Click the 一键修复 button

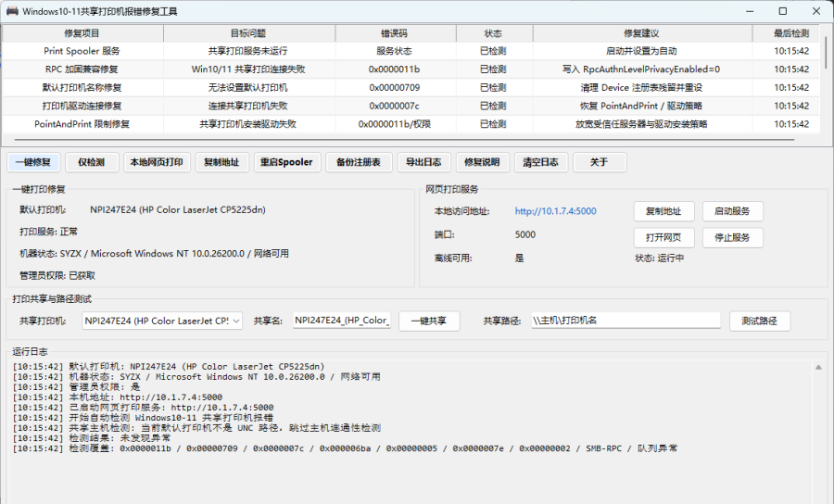coord(33,162)
